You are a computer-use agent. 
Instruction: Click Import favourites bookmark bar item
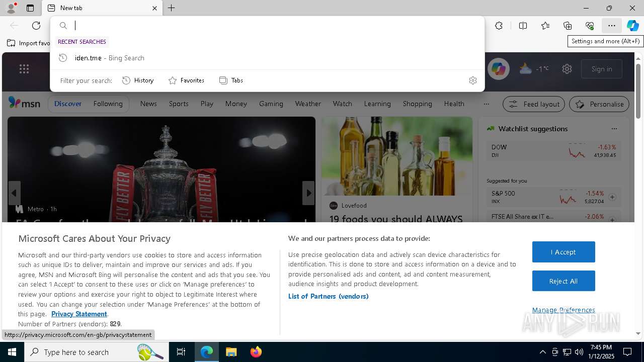pos(29,43)
